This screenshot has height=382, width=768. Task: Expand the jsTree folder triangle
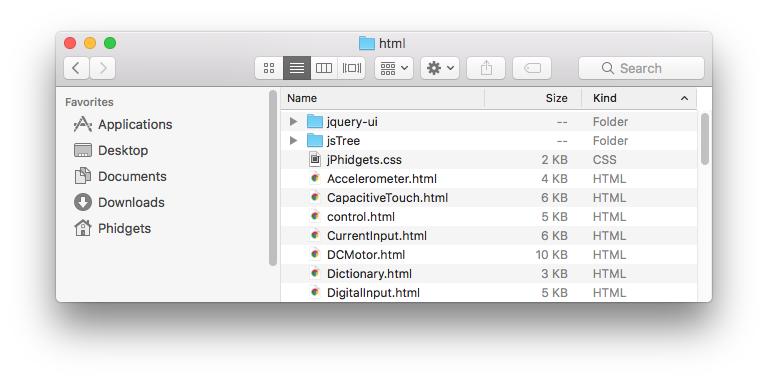coord(293,141)
